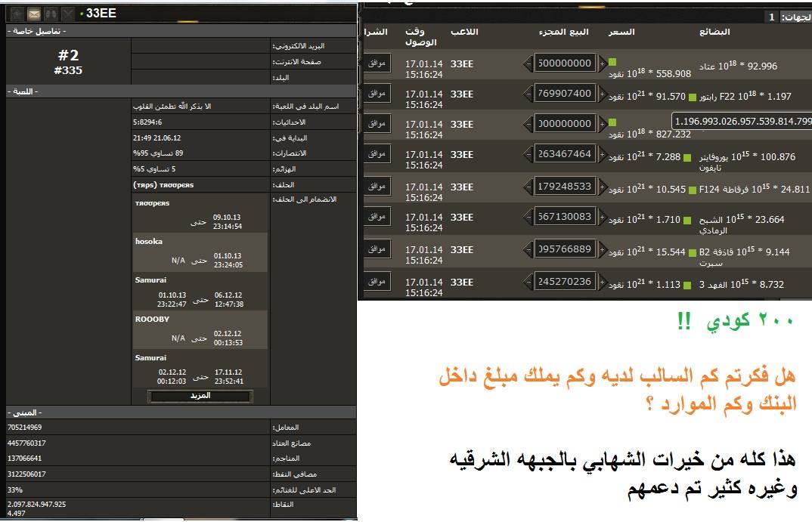Click coordinates value 5:8294:6

[147, 122]
